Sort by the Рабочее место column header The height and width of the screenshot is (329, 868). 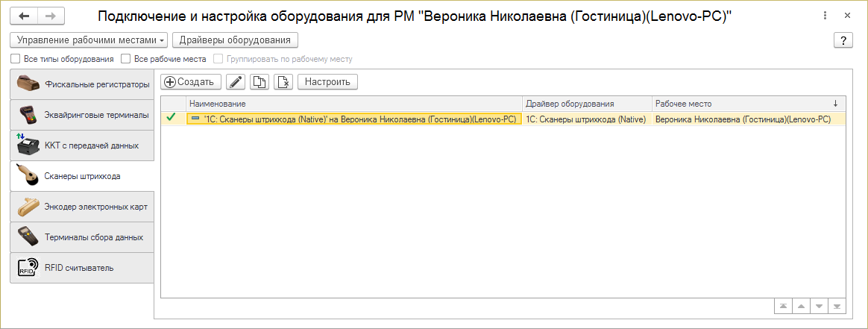coord(749,104)
